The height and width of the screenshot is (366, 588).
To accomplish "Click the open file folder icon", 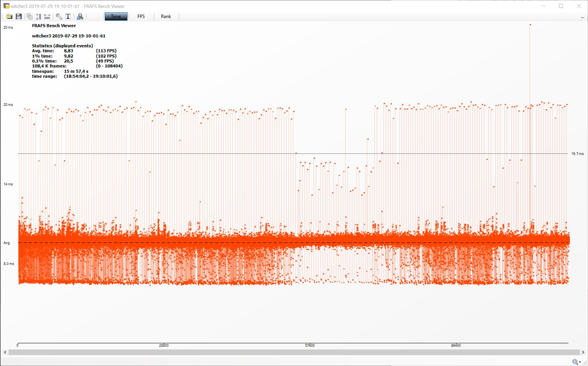I will (9, 17).
